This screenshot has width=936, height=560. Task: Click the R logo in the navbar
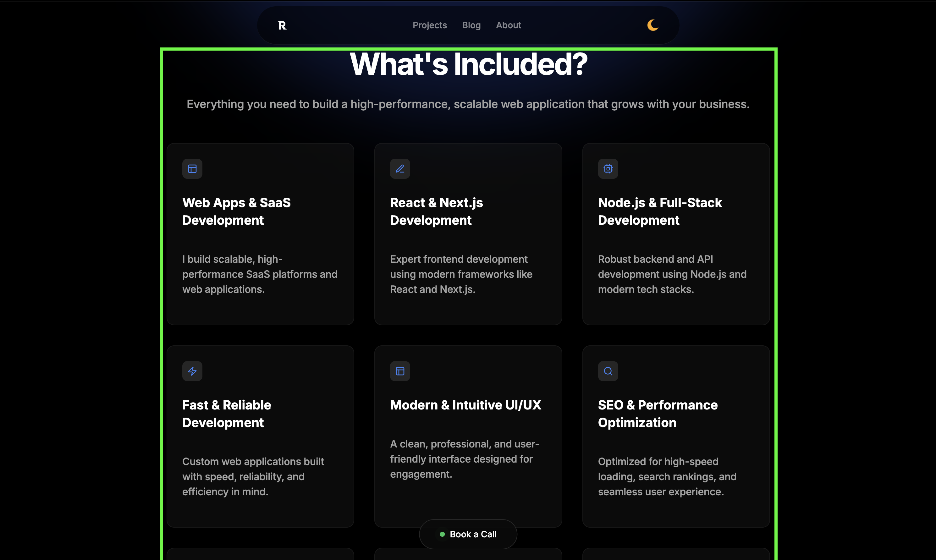click(x=282, y=25)
